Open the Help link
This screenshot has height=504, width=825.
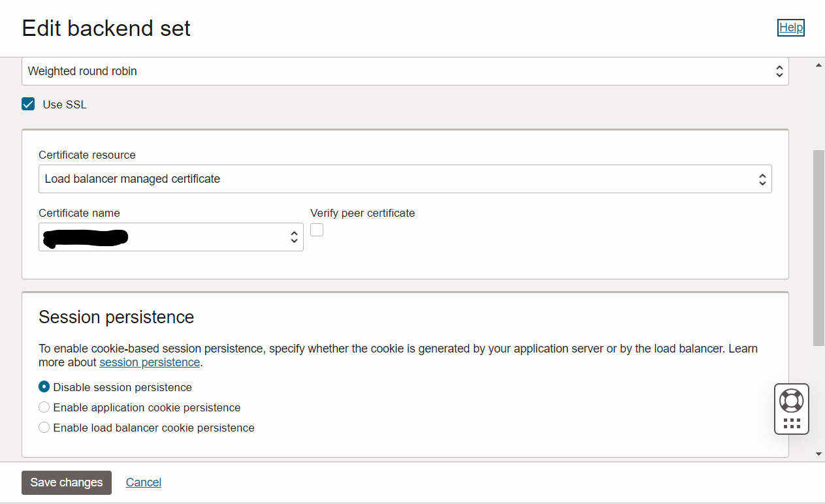click(x=791, y=27)
